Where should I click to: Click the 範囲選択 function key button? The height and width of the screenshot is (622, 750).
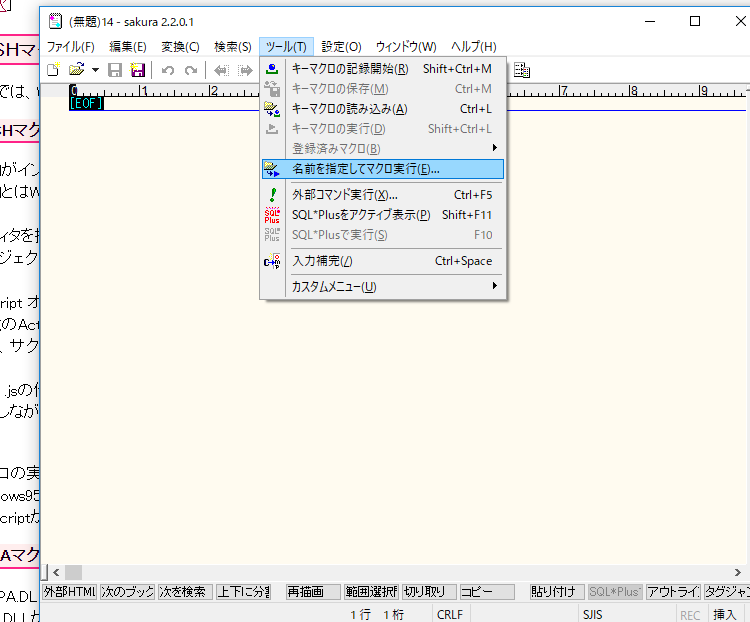pyautogui.click(x=371, y=592)
